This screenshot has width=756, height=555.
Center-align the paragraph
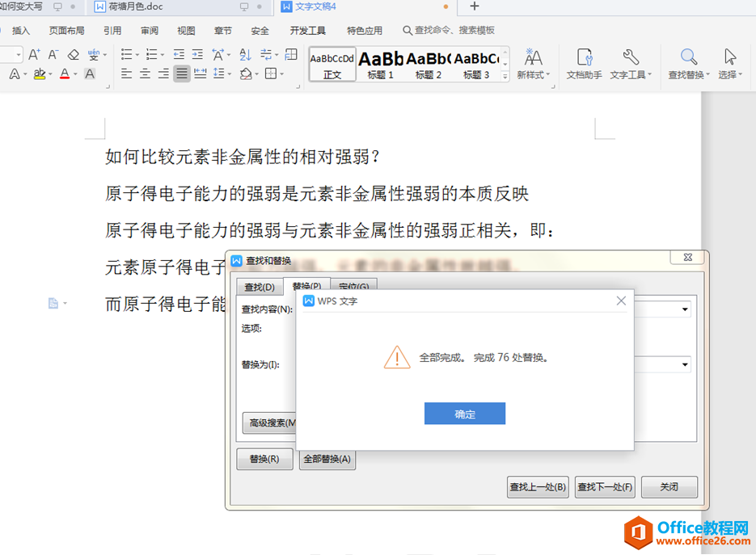tap(145, 74)
